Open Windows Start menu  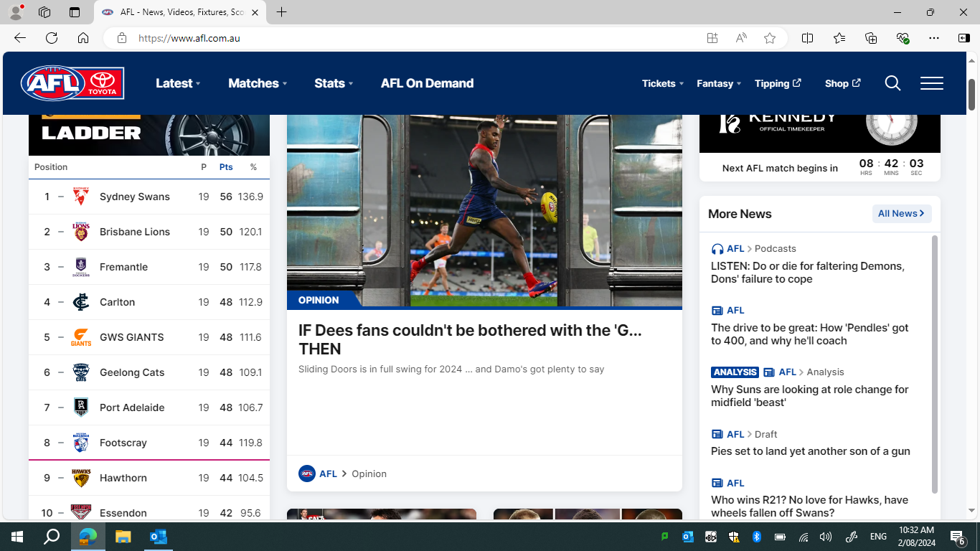[17, 537]
